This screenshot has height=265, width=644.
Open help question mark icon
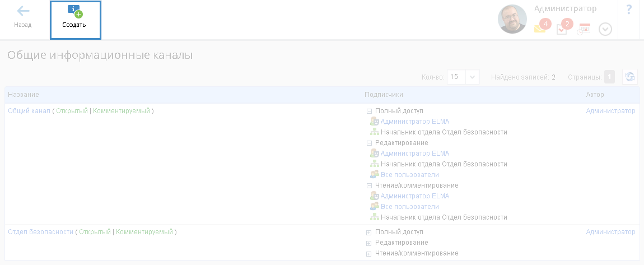point(629,10)
